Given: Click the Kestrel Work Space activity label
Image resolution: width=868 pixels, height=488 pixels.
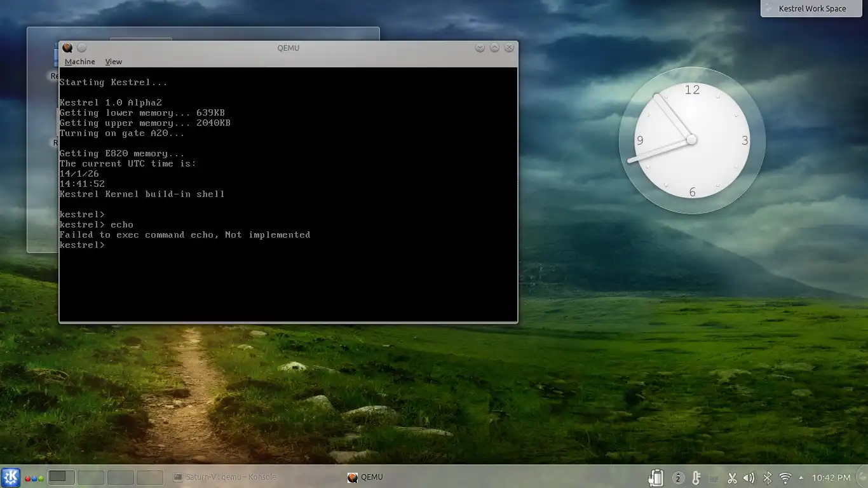Looking at the screenshot, I should pos(811,8).
